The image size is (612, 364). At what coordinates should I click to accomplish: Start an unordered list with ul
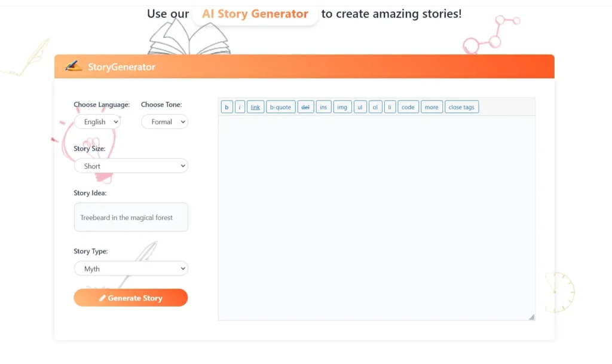[x=360, y=106]
